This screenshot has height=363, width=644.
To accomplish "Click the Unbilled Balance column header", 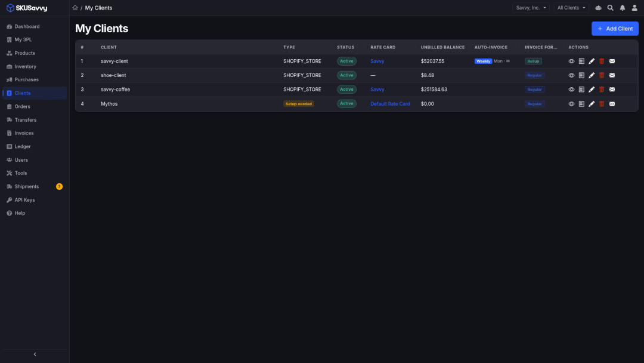I will click(442, 47).
